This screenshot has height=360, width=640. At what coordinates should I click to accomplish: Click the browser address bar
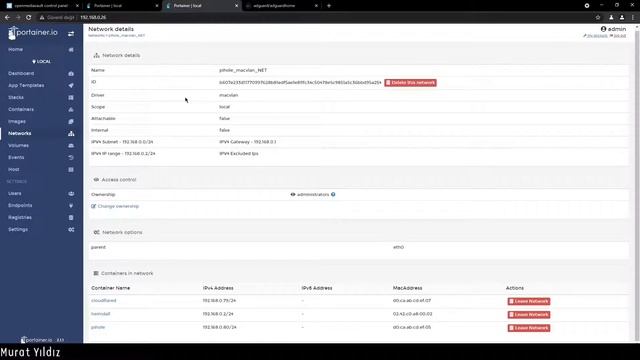click(314, 18)
